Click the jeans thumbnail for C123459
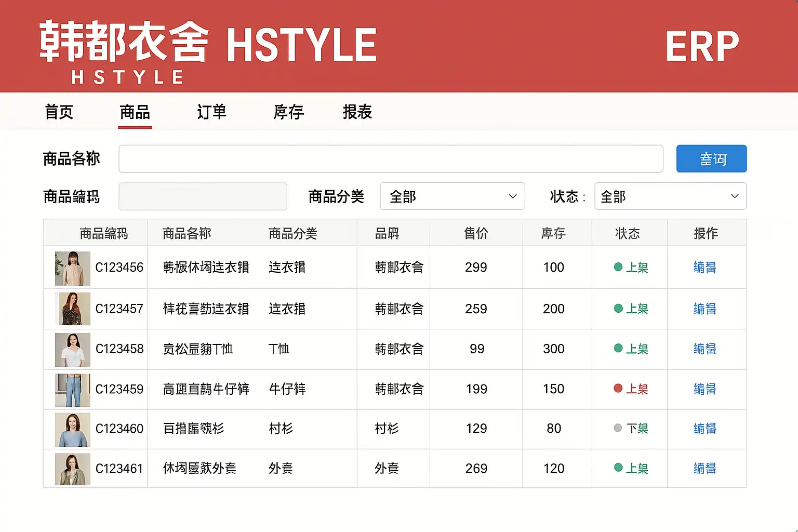798x532 pixels. pyautogui.click(x=72, y=390)
